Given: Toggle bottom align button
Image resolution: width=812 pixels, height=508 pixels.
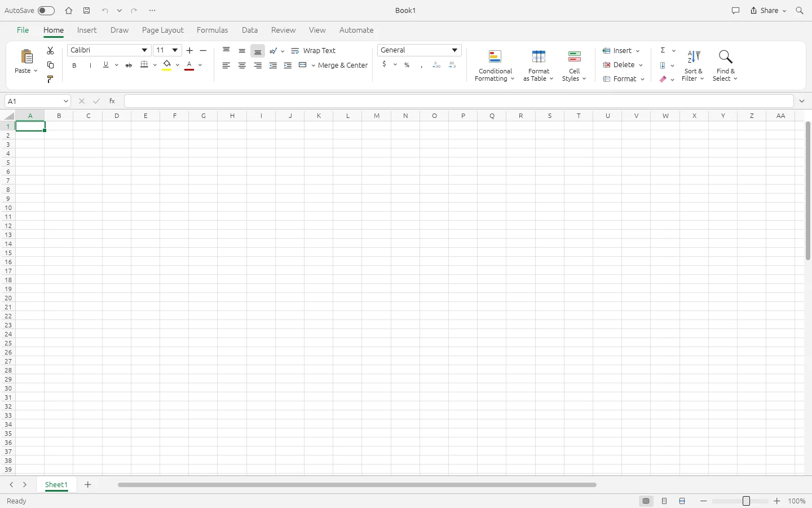Looking at the screenshot, I should pos(258,51).
